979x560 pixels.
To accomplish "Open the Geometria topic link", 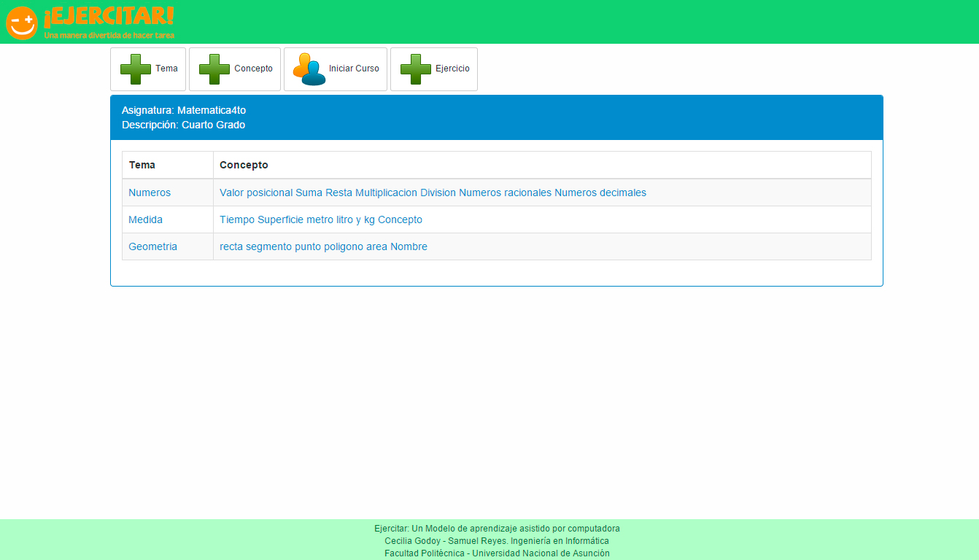I will 152,246.
